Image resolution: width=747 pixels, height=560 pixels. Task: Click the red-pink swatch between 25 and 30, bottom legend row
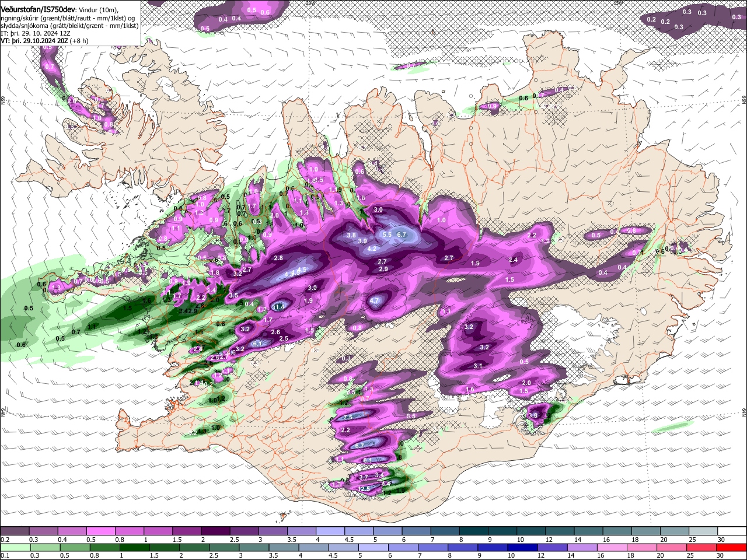point(701,547)
